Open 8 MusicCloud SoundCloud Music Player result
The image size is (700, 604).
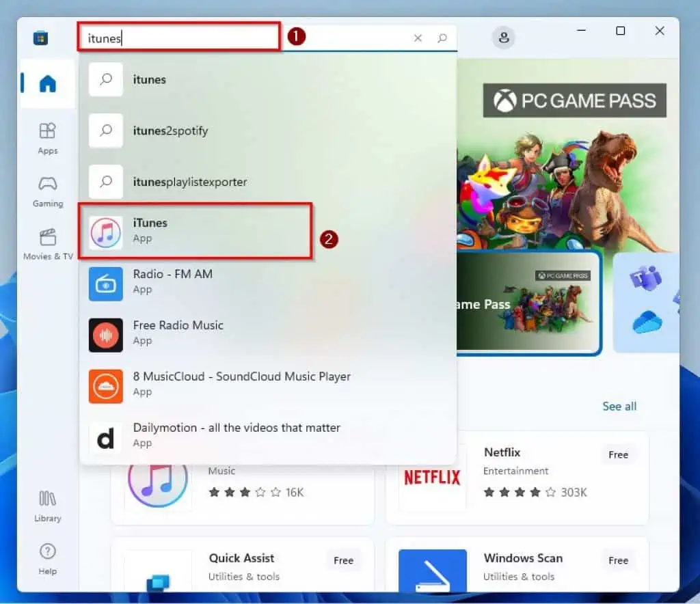point(268,386)
